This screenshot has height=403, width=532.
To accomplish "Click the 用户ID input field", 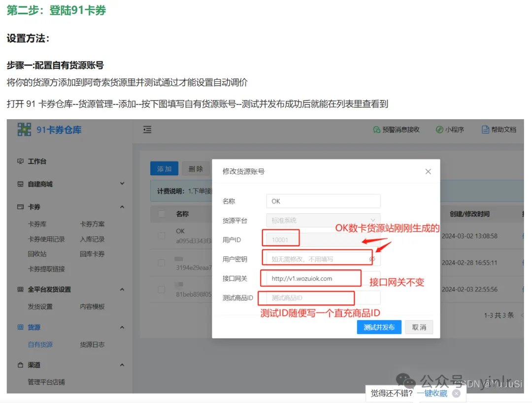I will (x=323, y=240).
